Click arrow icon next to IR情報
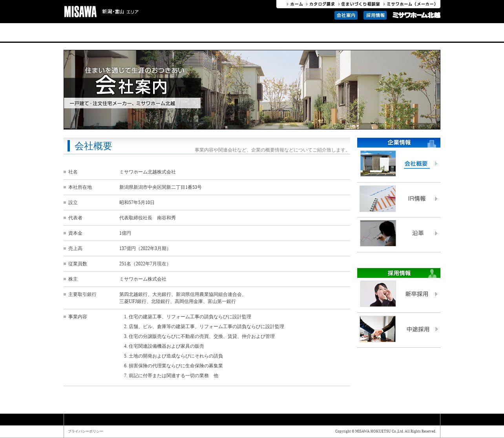The width and height of the screenshot is (504, 438). tap(436, 199)
